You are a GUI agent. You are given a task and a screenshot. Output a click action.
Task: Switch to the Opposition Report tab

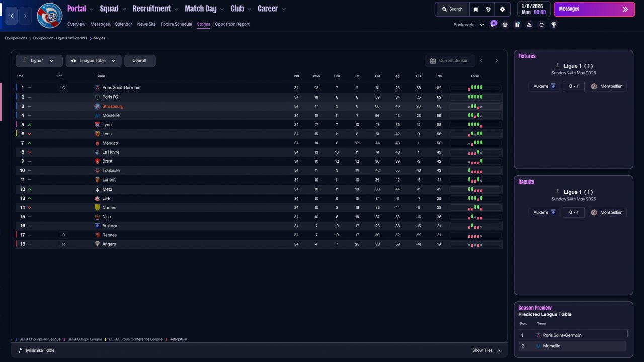(232, 24)
